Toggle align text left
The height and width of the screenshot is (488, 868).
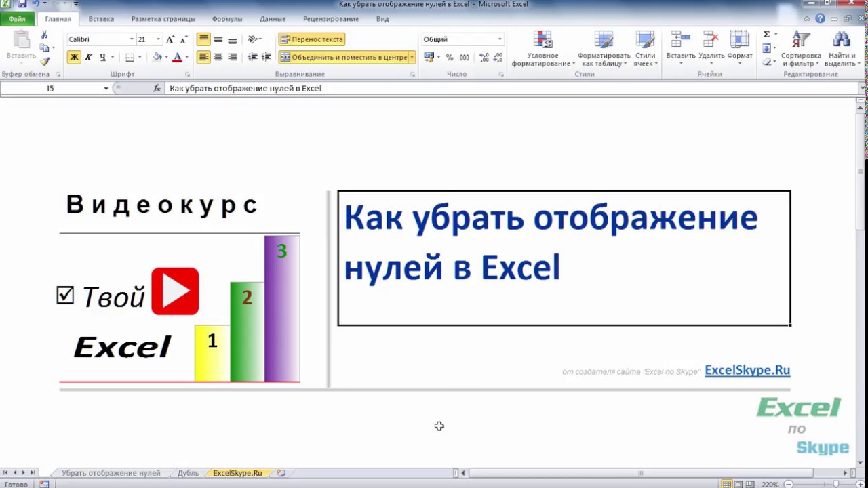pos(203,58)
